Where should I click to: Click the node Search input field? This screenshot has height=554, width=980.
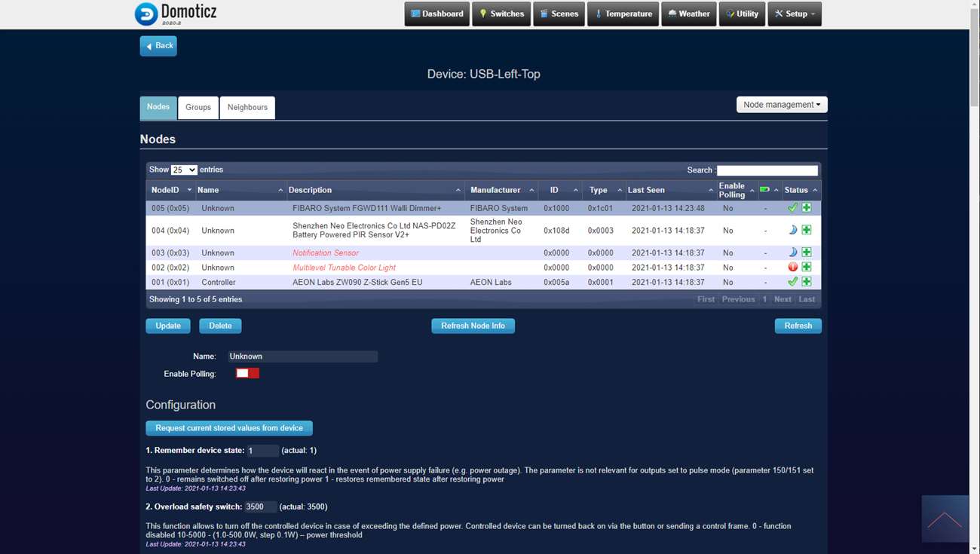(x=767, y=170)
